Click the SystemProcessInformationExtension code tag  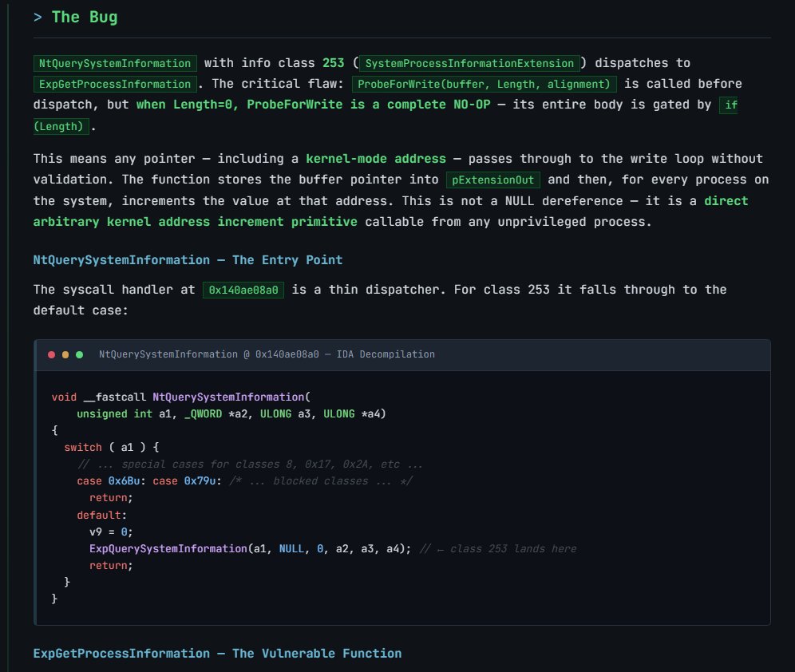click(469, 63)
